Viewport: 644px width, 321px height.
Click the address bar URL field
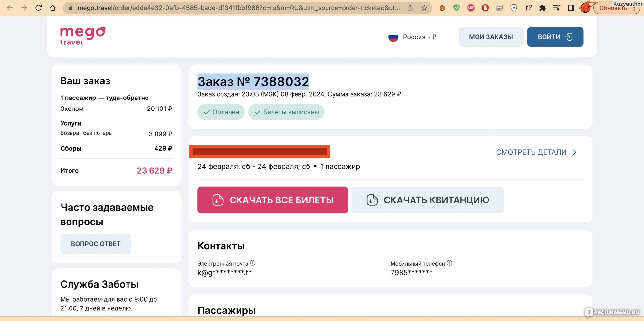point(239,8)
